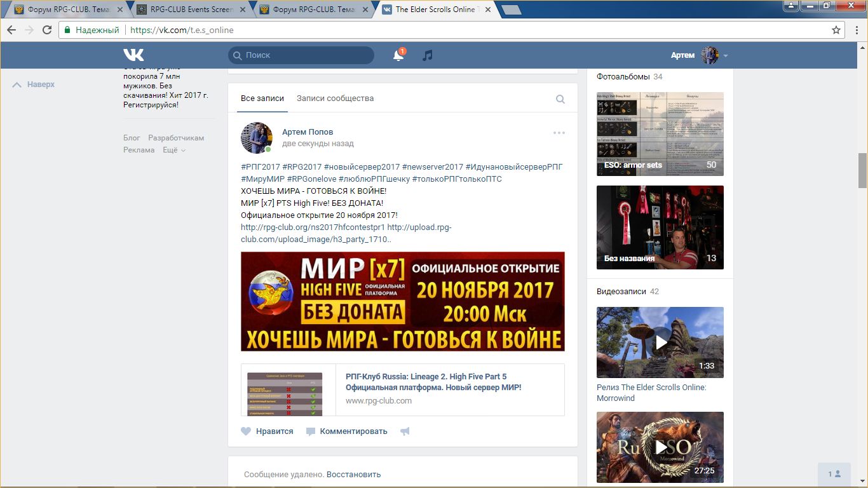Viewport: 868px width, 488px height.
Task: Close the RPG-CLUB Events Screen tab
Action: pos(241,10)
